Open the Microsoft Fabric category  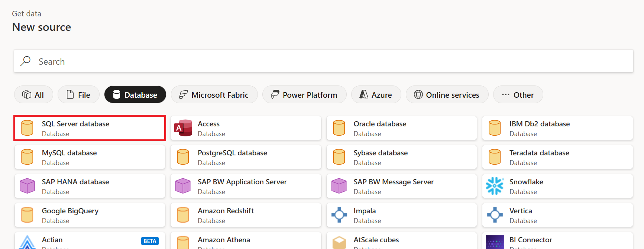(214, 95)
